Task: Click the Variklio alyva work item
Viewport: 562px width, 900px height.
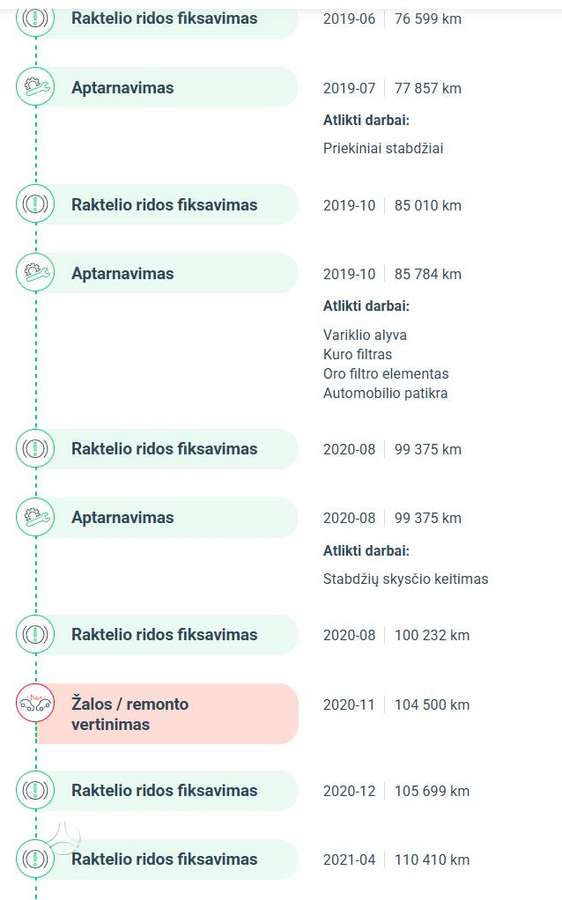Action: (x=365, y=335)
